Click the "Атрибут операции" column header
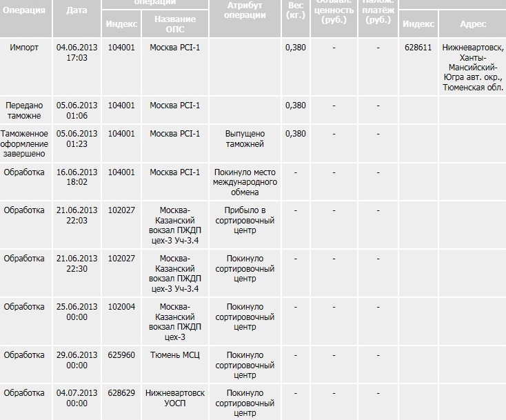The image size is (506, 420). point(245,10)
